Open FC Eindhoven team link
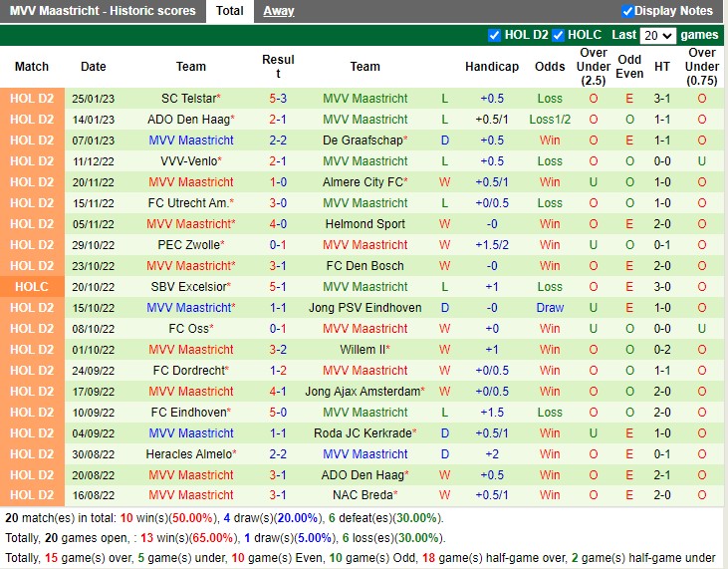728x569 pixels. (191, 412)
